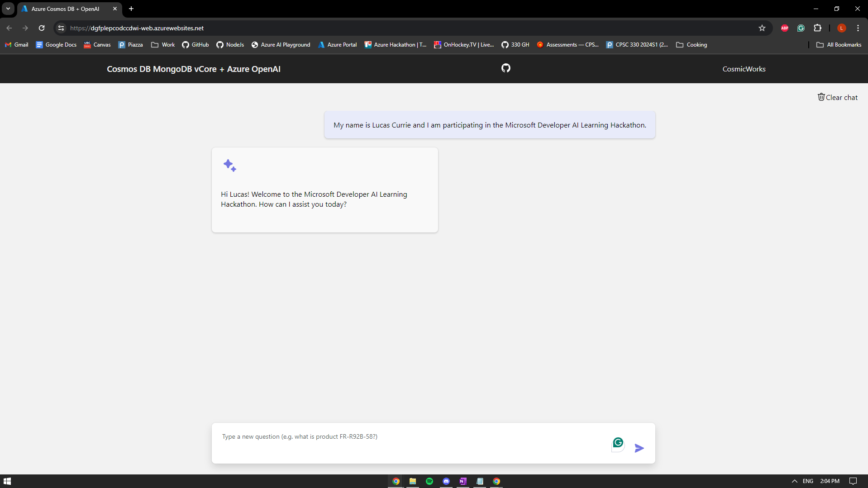Go forward to the next page
868x488 pixels.
[x=25, y=28]
